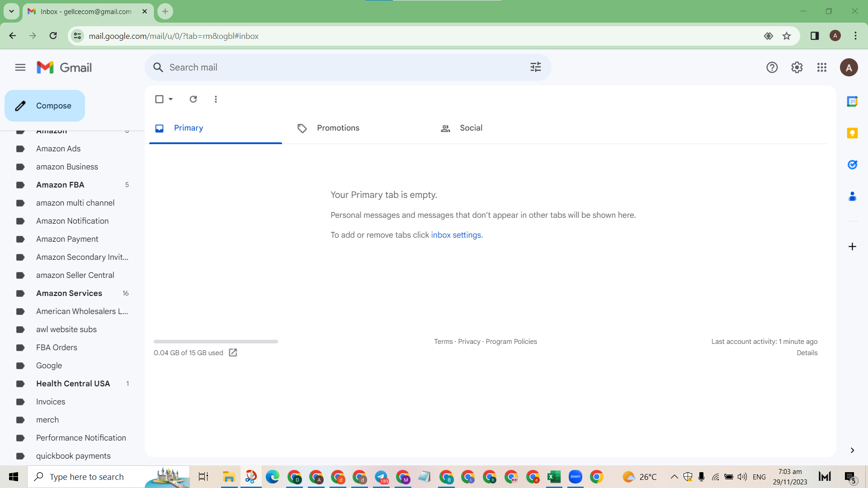Close the Inbox Gmail tab
The image size is (868, 488).
click(145, 11)
